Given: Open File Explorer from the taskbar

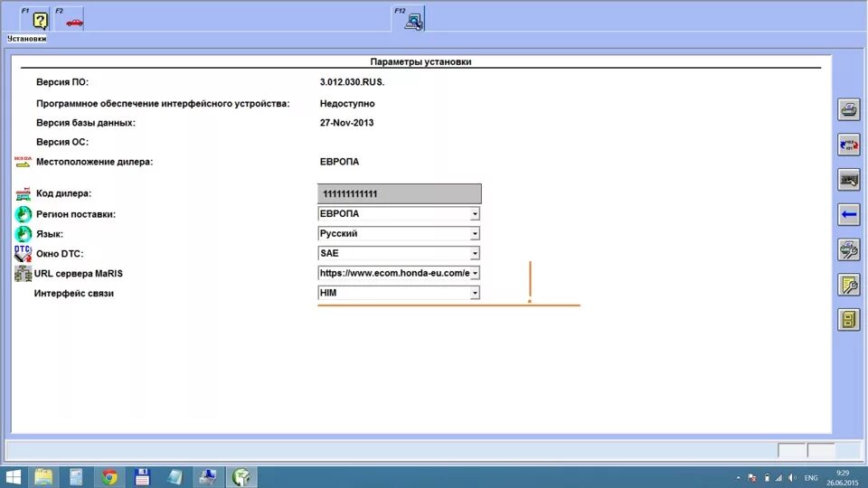Looking at the screenshot, I should tap(43, 477).
